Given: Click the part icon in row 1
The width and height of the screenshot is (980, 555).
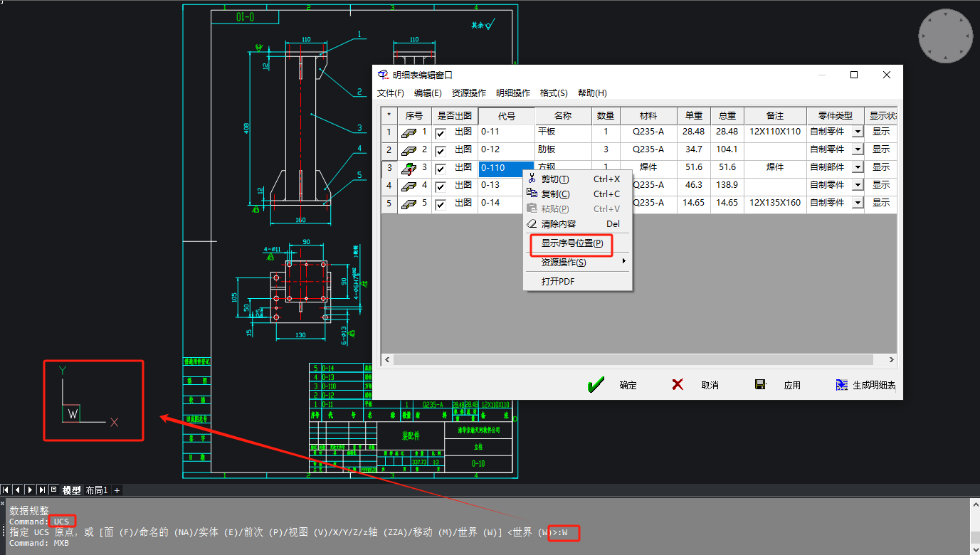Looking at the screenshot, I should tap(409, 132).
